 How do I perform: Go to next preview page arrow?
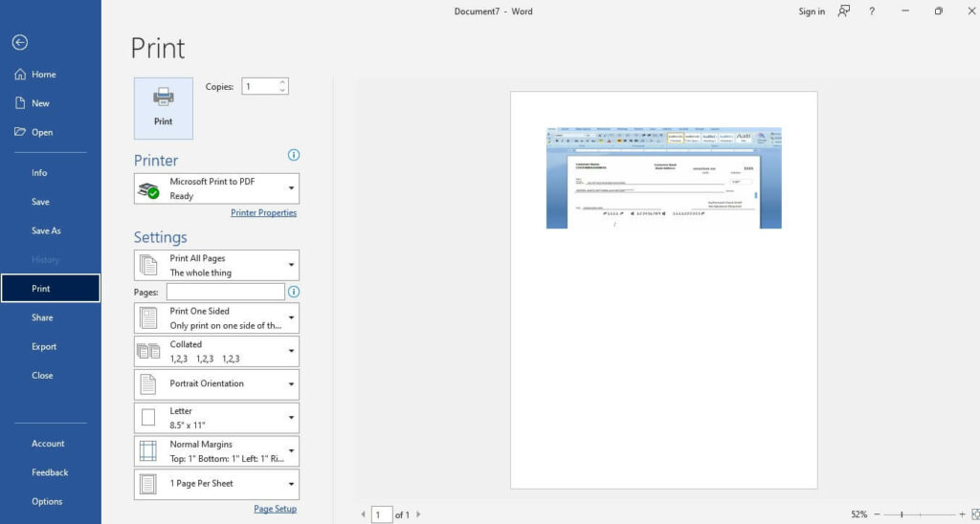[418, 514]
